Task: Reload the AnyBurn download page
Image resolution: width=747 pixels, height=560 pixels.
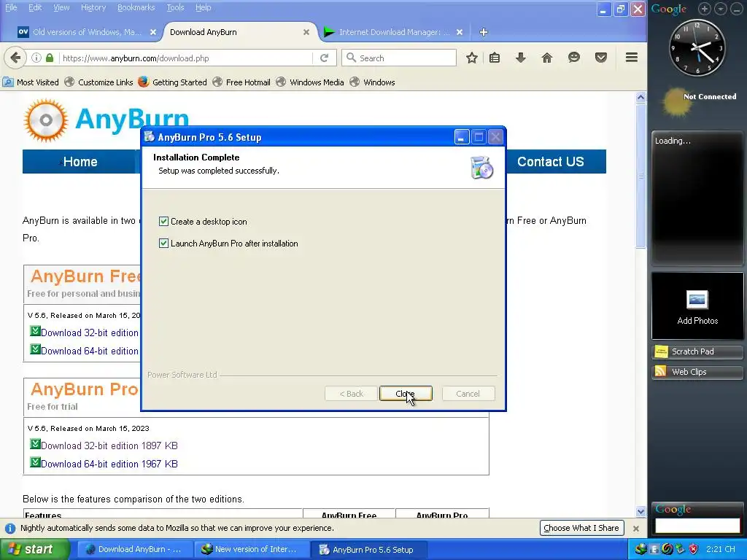Action: coord(325,58)
